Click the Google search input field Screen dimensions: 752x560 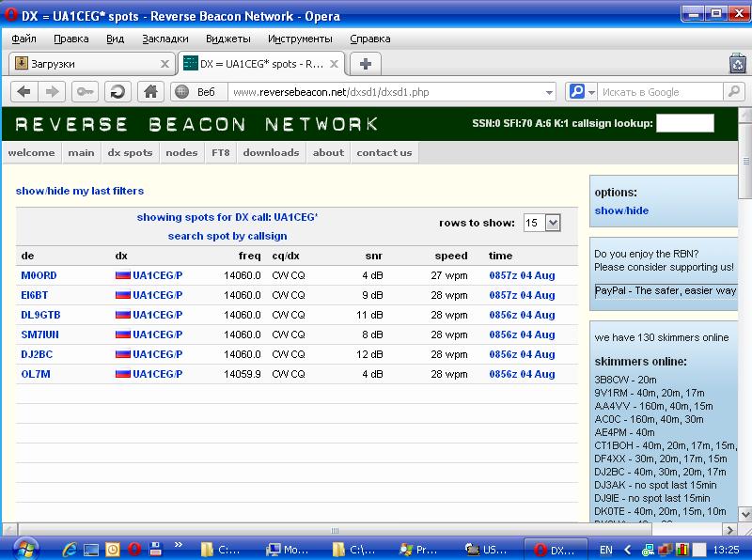(x=661, y=91)
